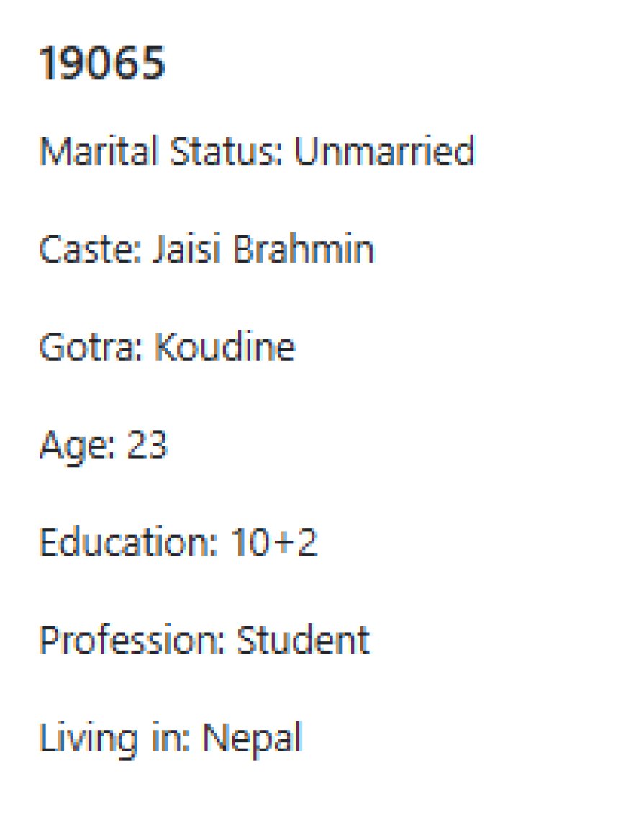Viewport: 626px width, 840px height.
Task: Click the "Age:" label
Action: (76, 446)
